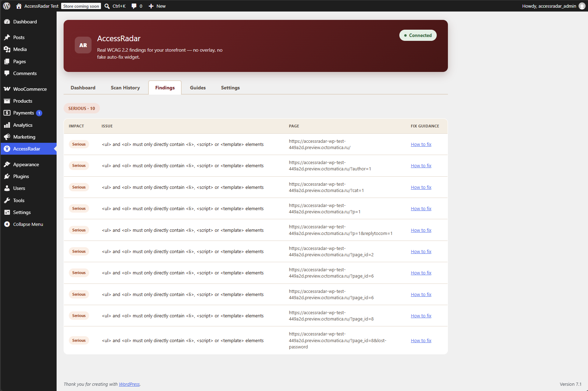Click the FIX GUIDANCE column header
The image size is (588, 391).
[x=425, y=126]
